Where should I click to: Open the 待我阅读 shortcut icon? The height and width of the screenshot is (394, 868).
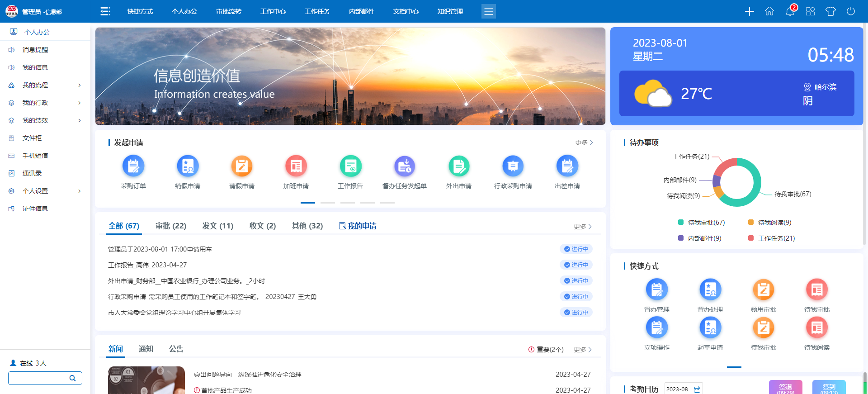coord(816,328)
